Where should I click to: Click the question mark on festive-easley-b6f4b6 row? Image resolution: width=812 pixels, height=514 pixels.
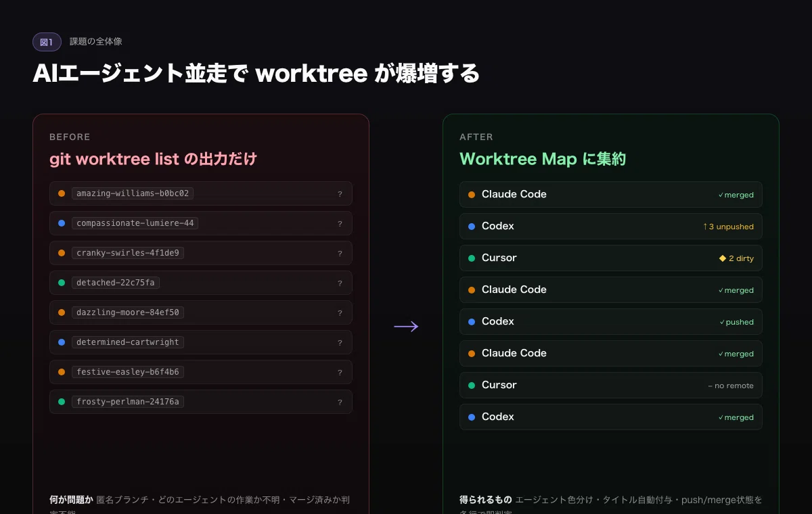[340, 373]
